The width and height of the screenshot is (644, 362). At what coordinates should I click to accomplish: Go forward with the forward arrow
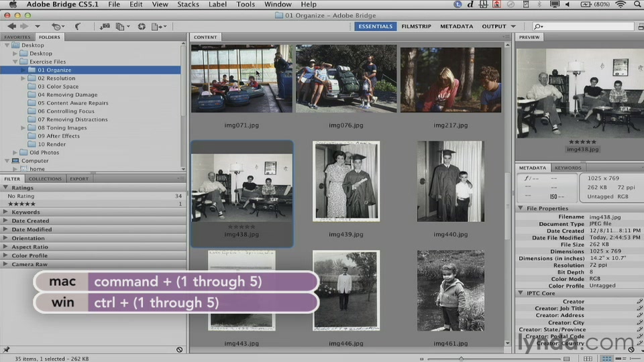point(24,26)
